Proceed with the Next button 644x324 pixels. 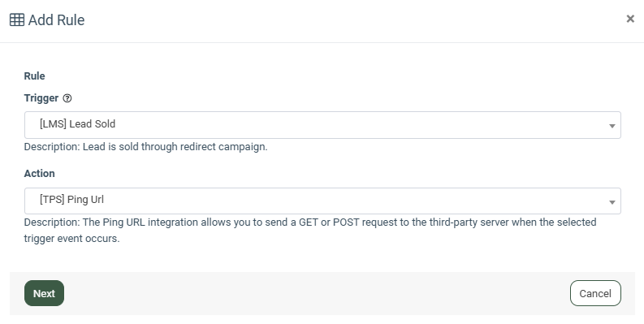tap(44, 293)
